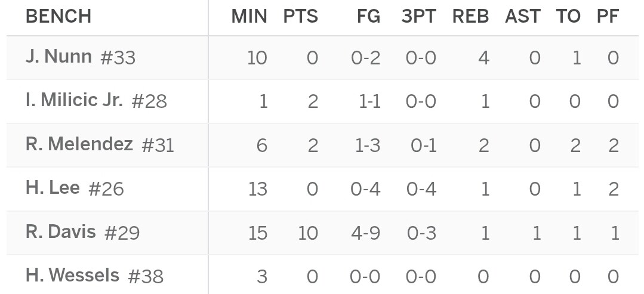Select H. Lee minutes value 13

click(258, 189)
